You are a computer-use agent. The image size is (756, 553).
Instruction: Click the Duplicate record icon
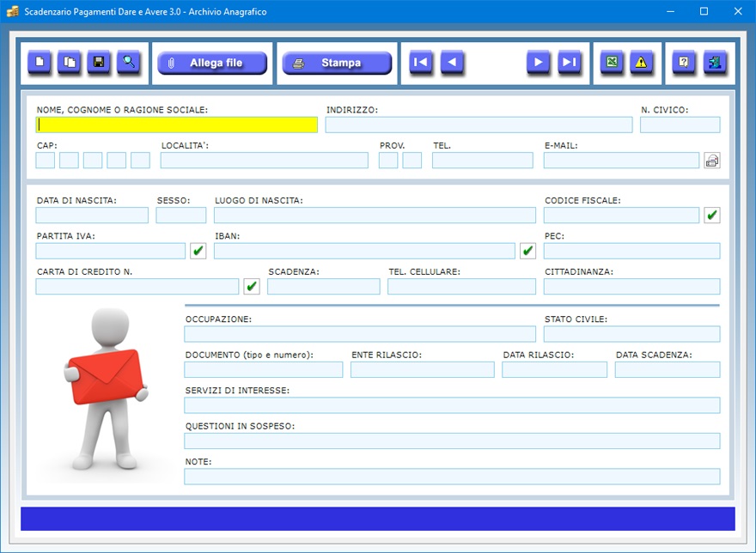pyautogui.click(x=70, y=62)
